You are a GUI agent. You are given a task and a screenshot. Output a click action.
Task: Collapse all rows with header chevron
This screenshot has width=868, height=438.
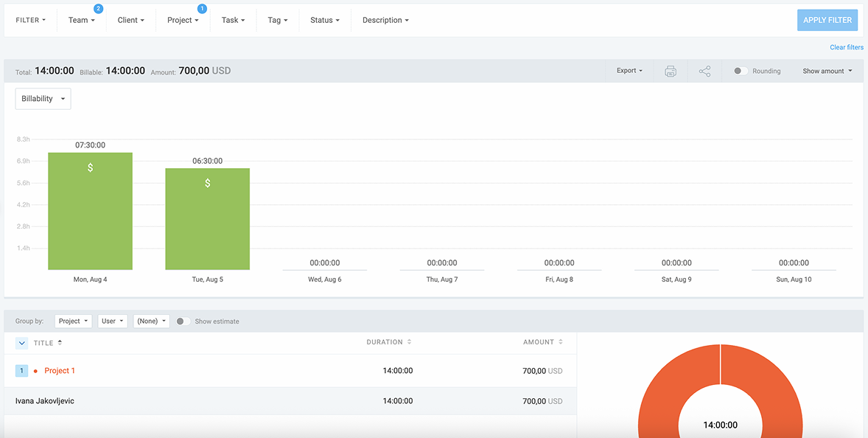click(21, 343)
